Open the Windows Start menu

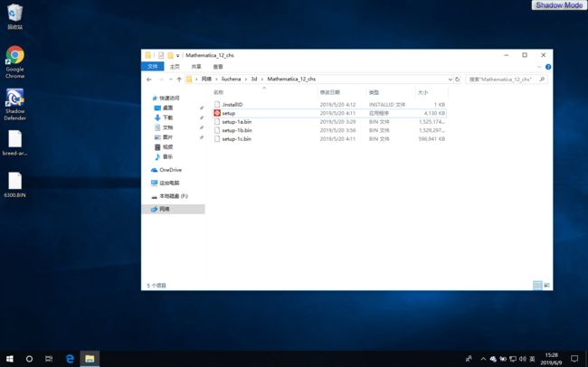10,359
